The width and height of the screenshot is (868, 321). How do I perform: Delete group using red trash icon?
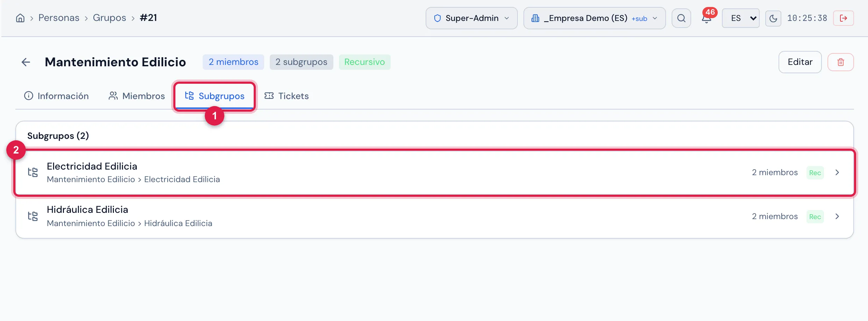[840, 62]
